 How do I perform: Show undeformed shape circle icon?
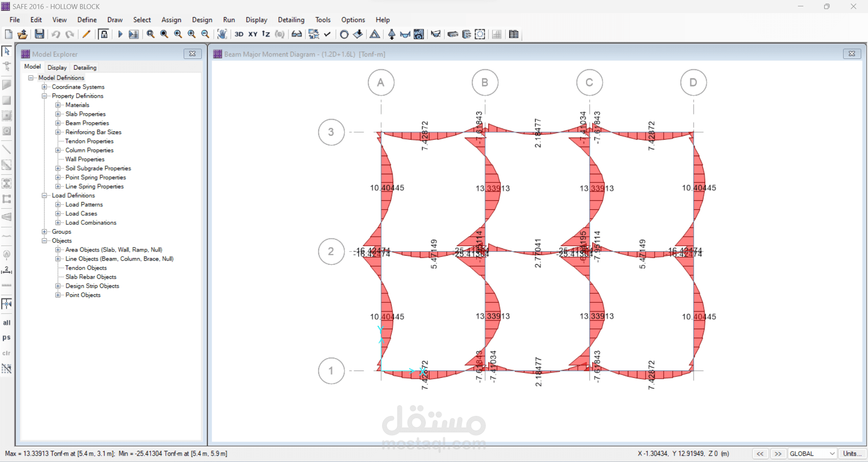(x=344, y=34)
